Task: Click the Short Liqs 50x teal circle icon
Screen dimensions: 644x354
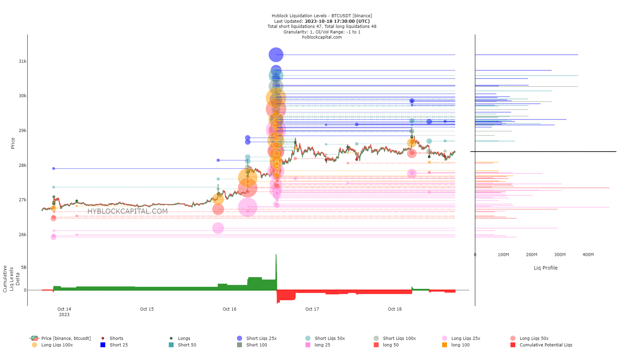Action: pos(308,338)
